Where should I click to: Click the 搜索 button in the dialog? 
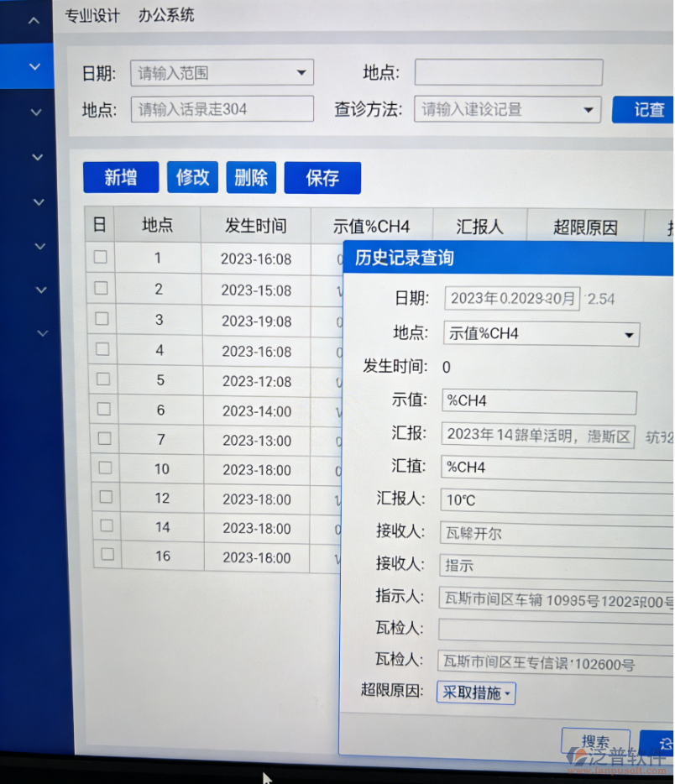[x=596, y=742]
